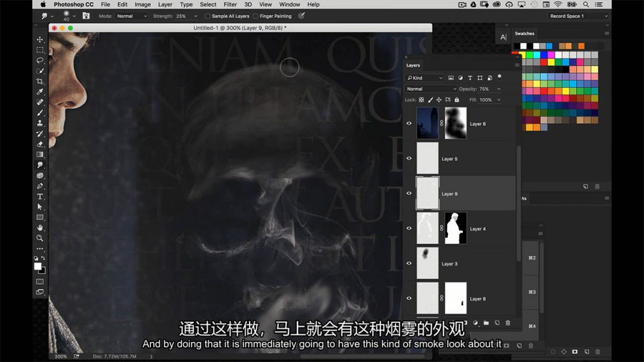The image size is (644, 362).
Task: Hide Layer 5 visibility
Action: [x=409, y=158]
